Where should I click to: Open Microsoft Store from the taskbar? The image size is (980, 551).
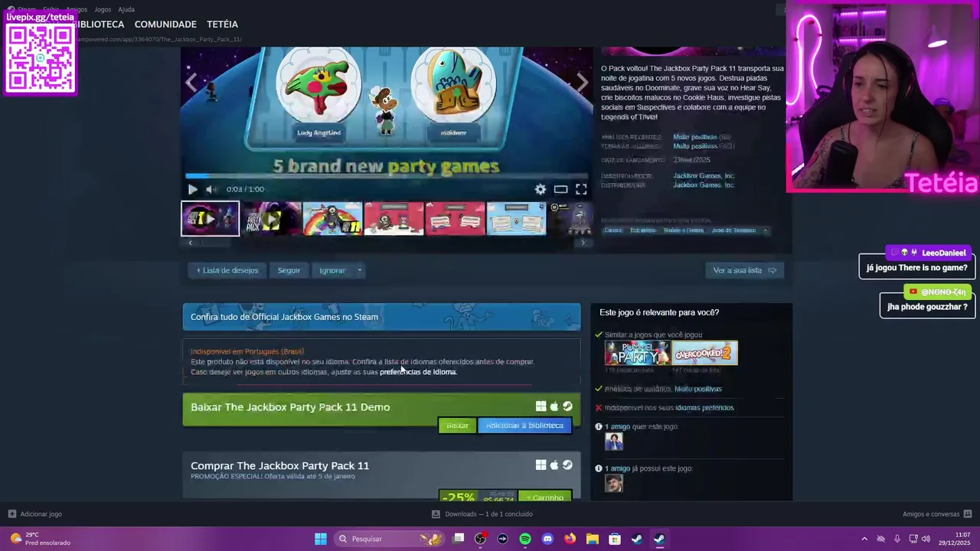click(614, 539)
